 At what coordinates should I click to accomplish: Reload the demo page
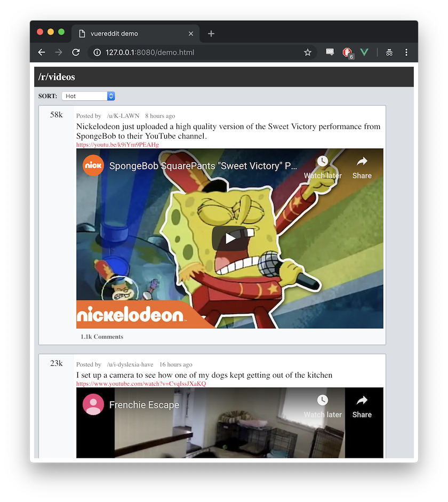click(76, 52)
